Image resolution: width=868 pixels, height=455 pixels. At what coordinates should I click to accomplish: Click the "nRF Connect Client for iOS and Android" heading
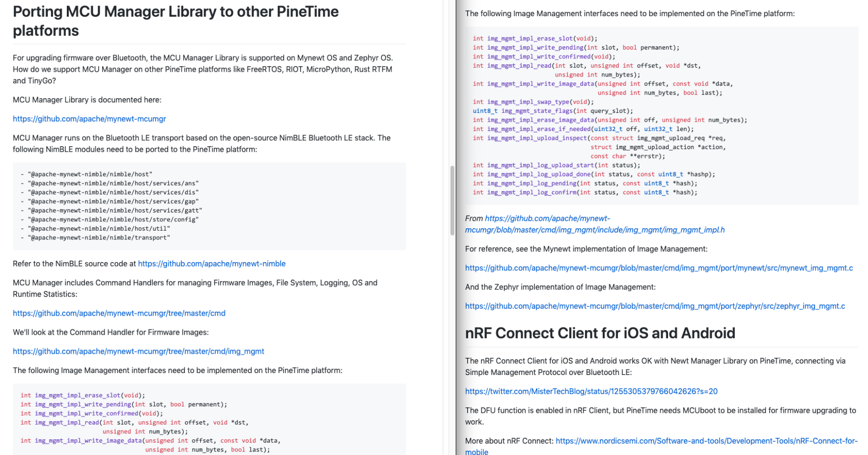pos(600,333)
